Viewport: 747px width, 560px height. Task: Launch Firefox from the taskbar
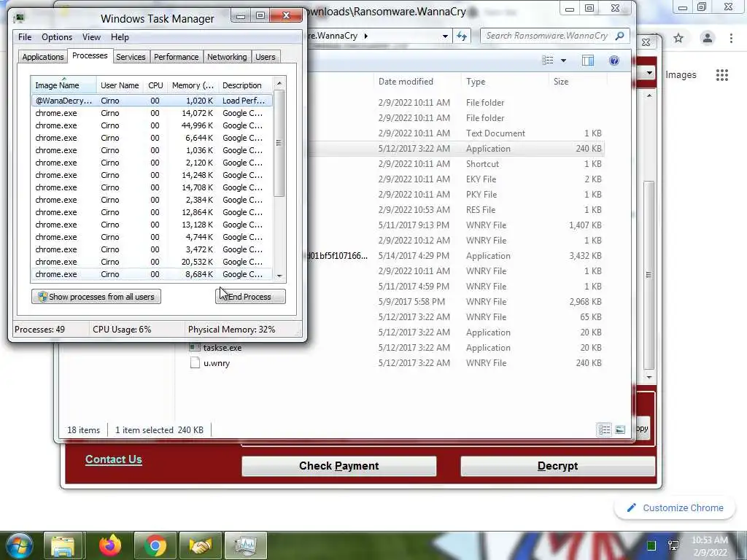tap(111, 545)
